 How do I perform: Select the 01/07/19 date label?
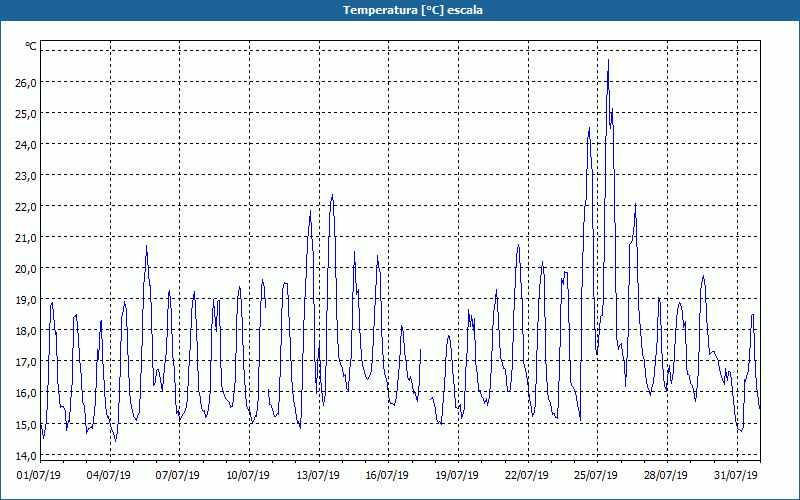pyautogui.click(x=39, y=476)
